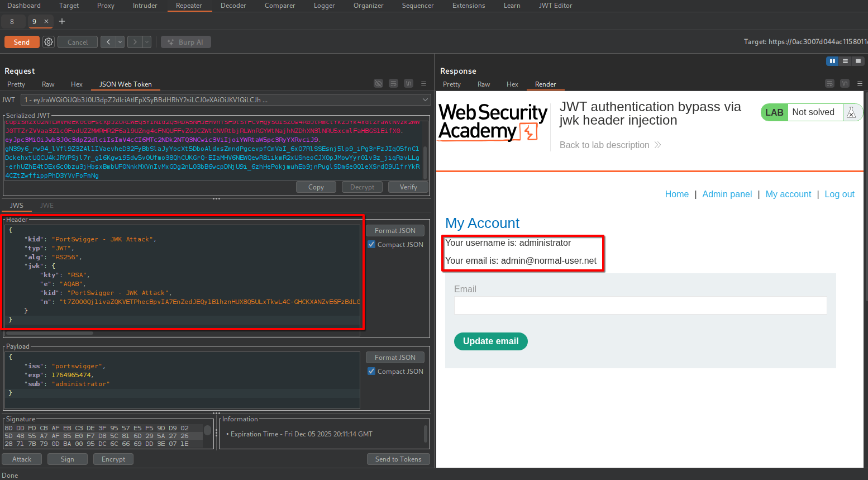Viewport: 868px width, 480px height.
Task: Show non-printable characters in Response panel
Action: [845, 83]
